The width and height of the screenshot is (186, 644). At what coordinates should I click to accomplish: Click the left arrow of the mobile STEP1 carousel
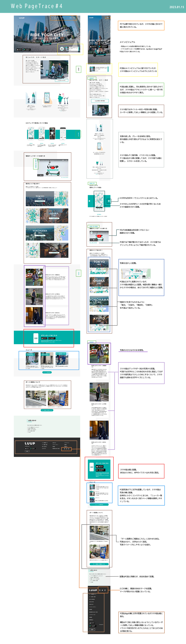pos(89,201)
